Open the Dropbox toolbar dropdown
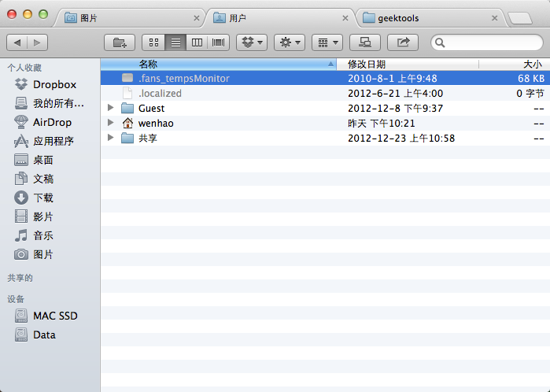The image size is (550, 392). pos(252,43)
